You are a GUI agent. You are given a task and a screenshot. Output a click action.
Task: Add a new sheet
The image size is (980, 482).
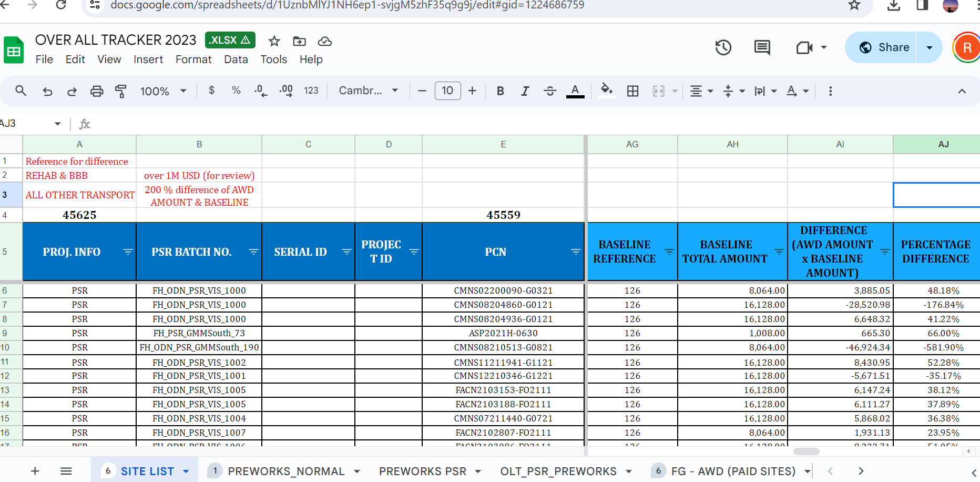(x=35, y=471)
